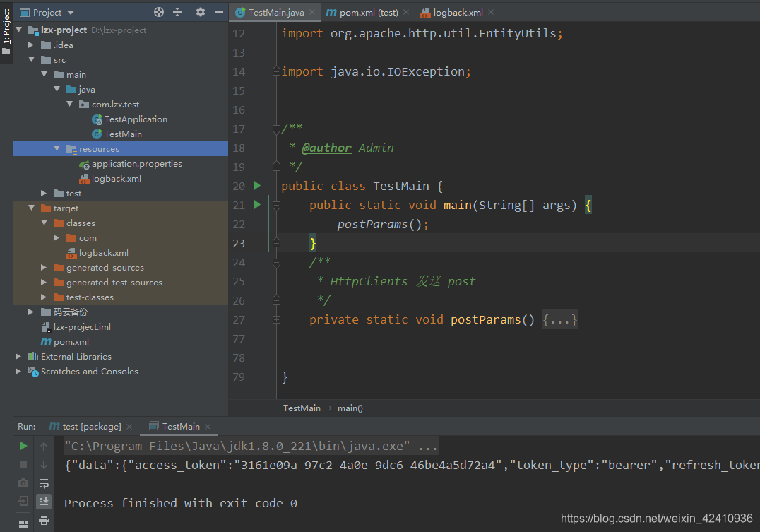Select logback.xml under resources
This screenshot has width=760, height=532.
(x=110, y=179)
